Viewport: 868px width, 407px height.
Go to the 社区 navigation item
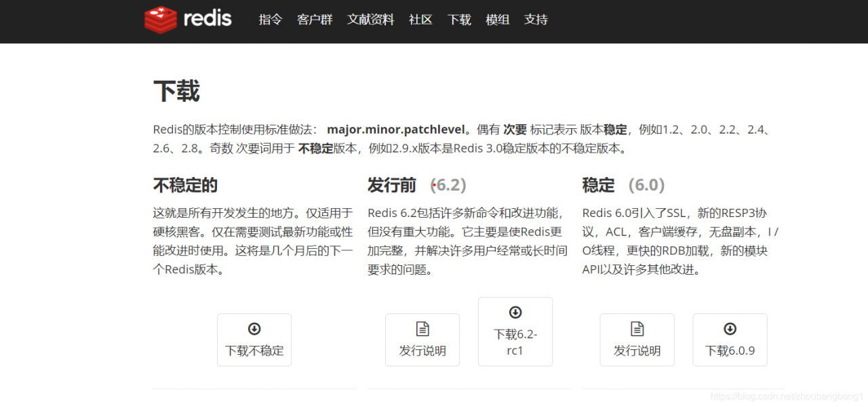[420, 20]
